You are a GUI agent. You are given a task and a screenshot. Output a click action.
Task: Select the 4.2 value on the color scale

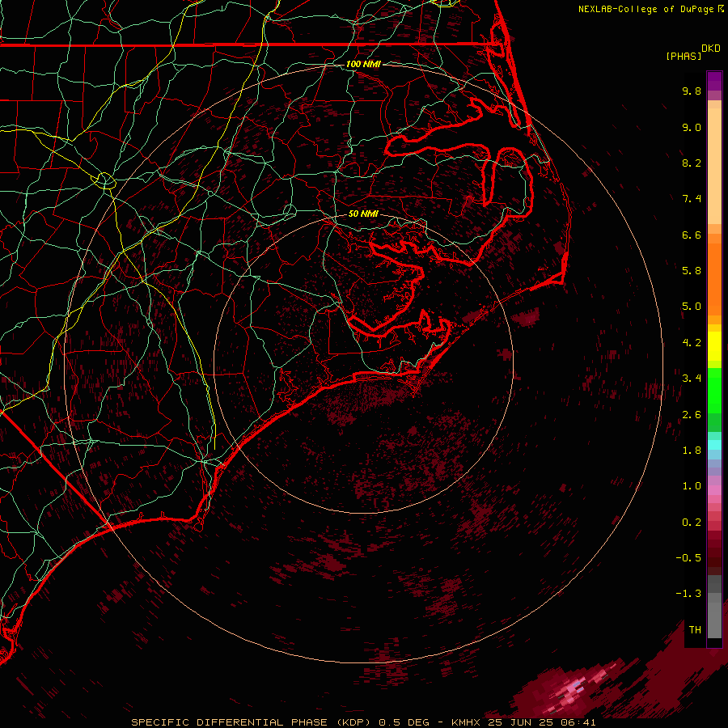pos(692,343)
